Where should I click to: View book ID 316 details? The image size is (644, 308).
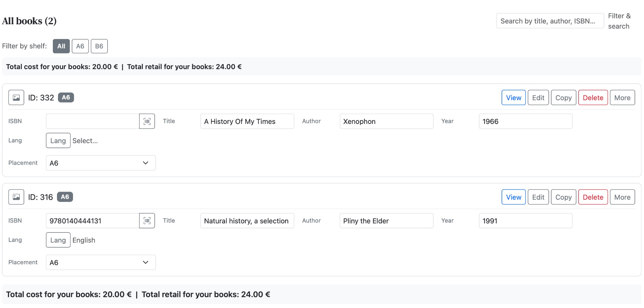coord(513,197)
